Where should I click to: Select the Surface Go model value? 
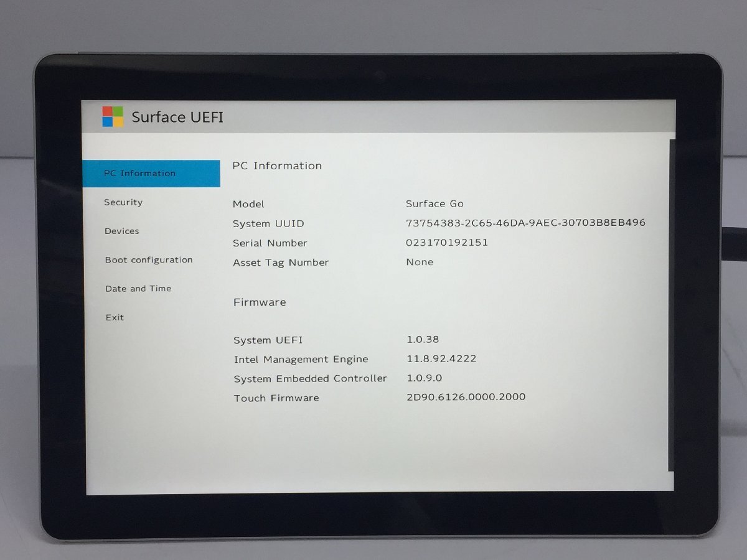coord(435,203)
